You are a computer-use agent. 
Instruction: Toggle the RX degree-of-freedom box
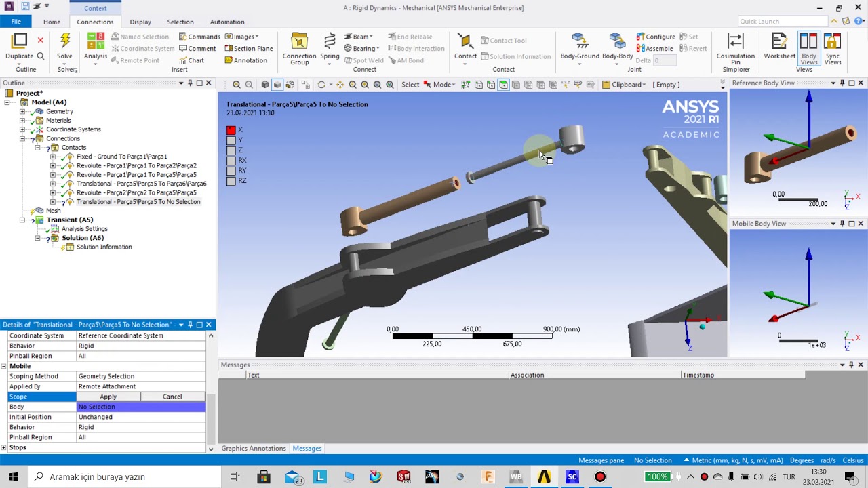click(231, 161)
